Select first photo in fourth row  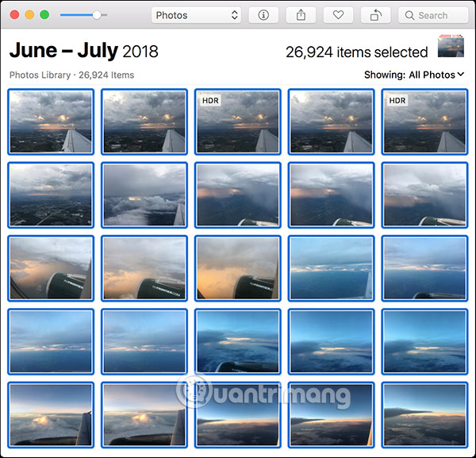click(51, 341)
